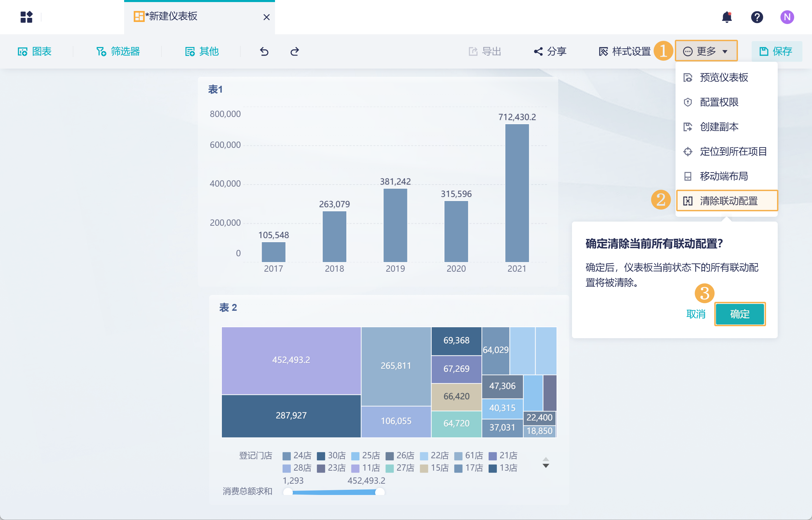Page up the legend list arrow
Screen dimensions: 812x520
click(546, 459)
